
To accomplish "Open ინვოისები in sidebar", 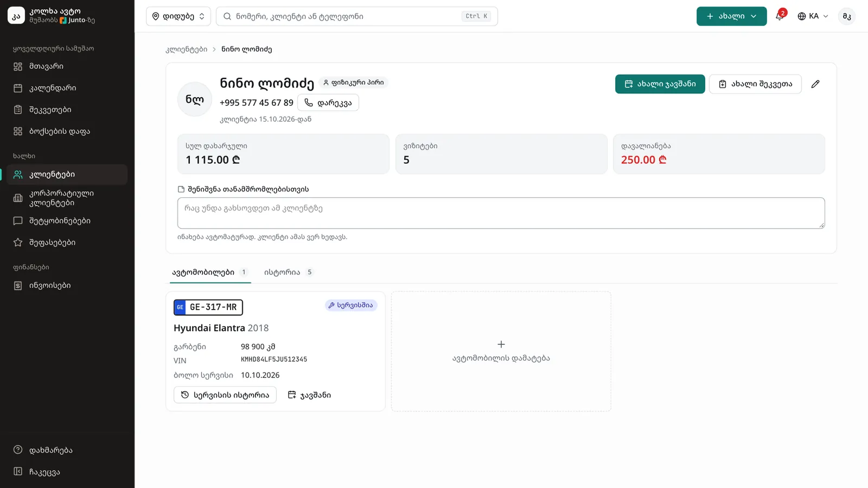I will [67, 285].
